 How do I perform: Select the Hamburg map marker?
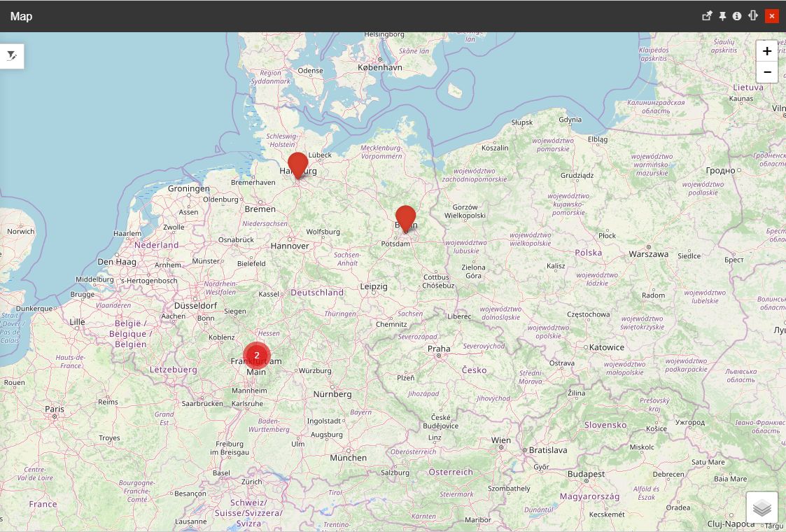297,164
